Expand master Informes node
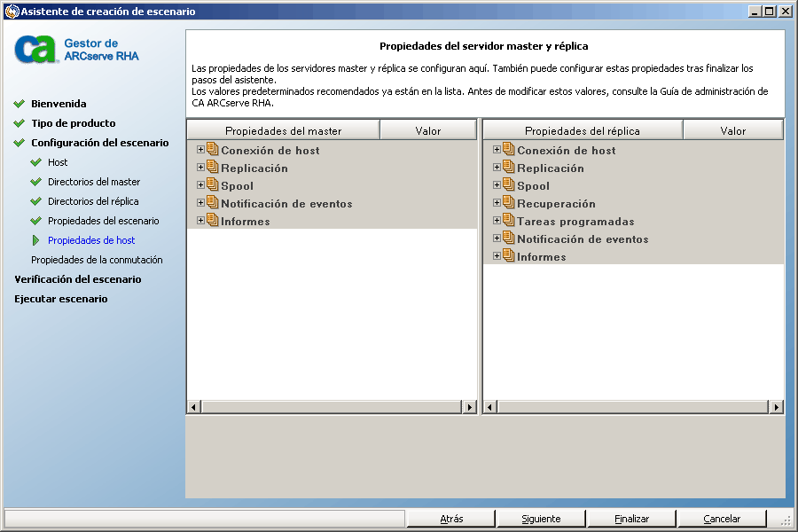798x532 pixels. tap(200, 221)
